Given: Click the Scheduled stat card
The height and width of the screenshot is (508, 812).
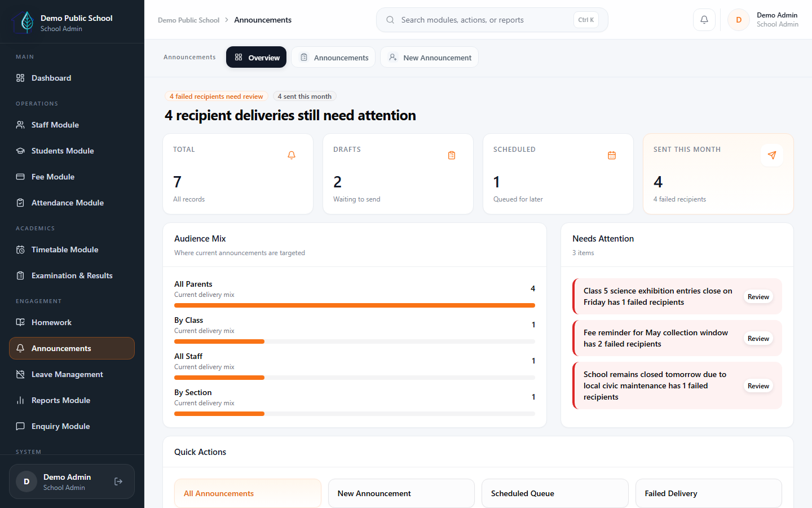Looking at the screenshot, I should 558,174.
